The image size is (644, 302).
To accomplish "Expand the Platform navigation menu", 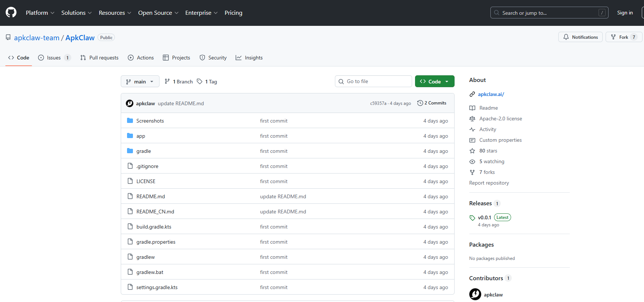I will coord(40,13).
